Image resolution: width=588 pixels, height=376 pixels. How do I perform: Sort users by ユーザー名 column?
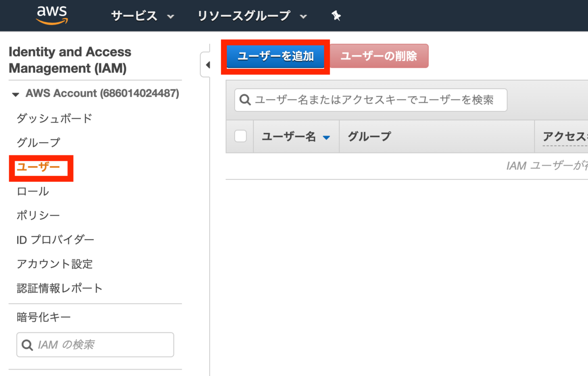[288, 136]
